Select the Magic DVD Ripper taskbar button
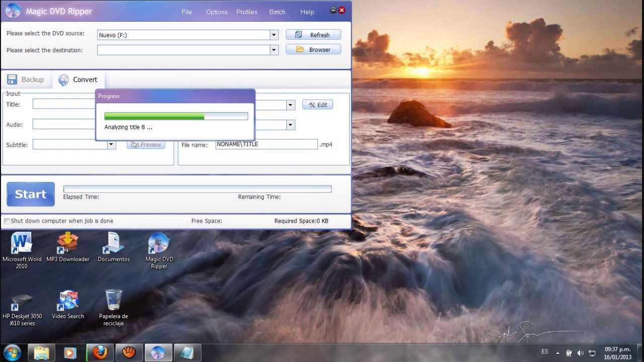 (x=158, y=353)
